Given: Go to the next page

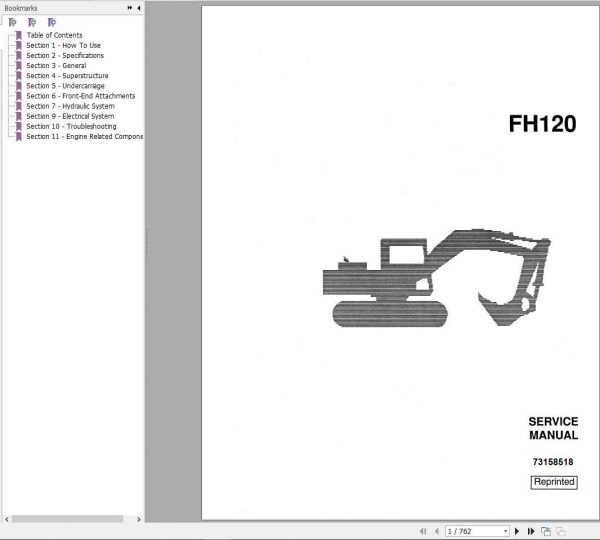Looking at the screenshot, I should [517, 531].
